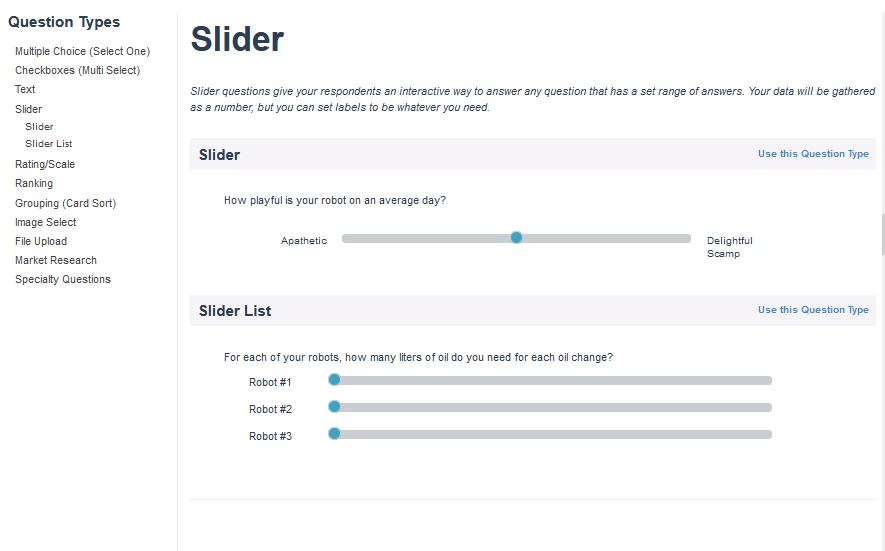Go to Slider sub-item in sidebar
885x551 pixels.
(39, 127)
